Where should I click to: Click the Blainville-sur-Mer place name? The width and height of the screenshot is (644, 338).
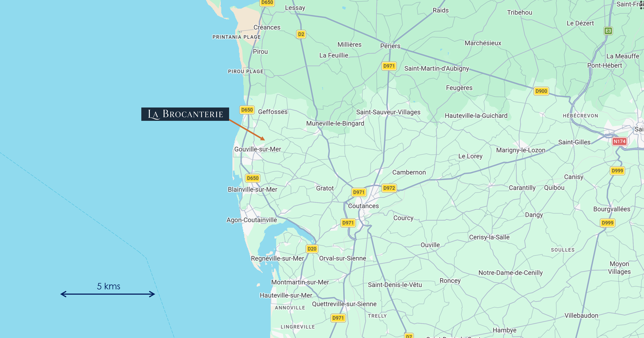(x=252, y=190)
